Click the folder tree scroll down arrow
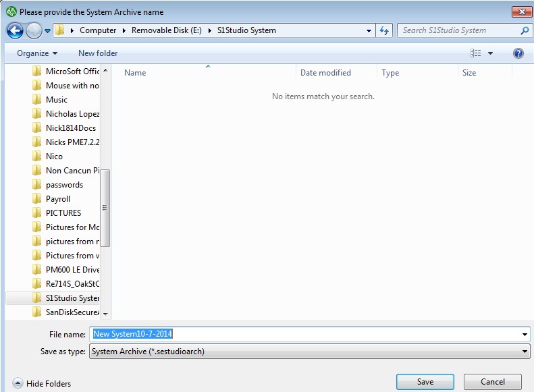The width and height of the screenshot is (534, 392). 105,314
